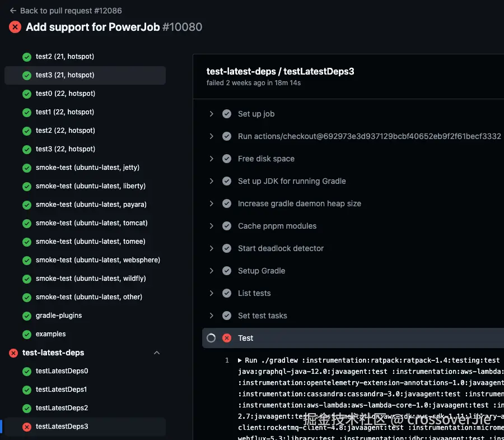Image resolution: width=504 pixels, height=440 pixels.
Task: Open the List tests step
Action: [254, 293]
